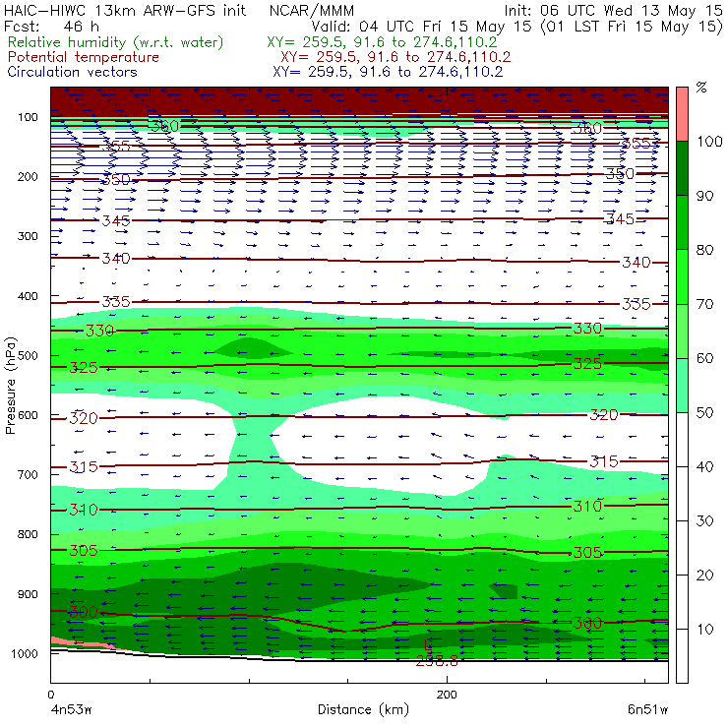Click the colorbar "50" value label

704,412
